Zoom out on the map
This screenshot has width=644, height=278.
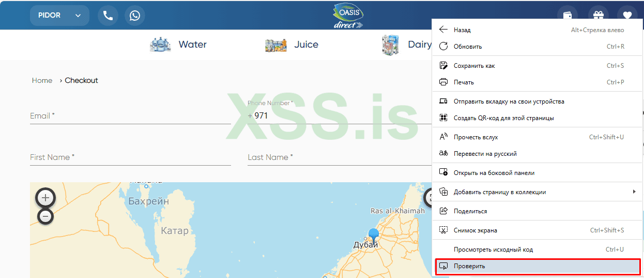pos(45,216)
